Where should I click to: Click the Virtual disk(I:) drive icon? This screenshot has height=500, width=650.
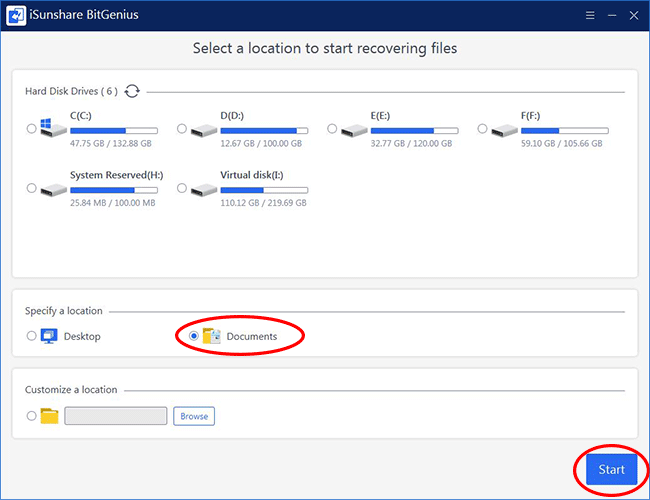point(204,188)
